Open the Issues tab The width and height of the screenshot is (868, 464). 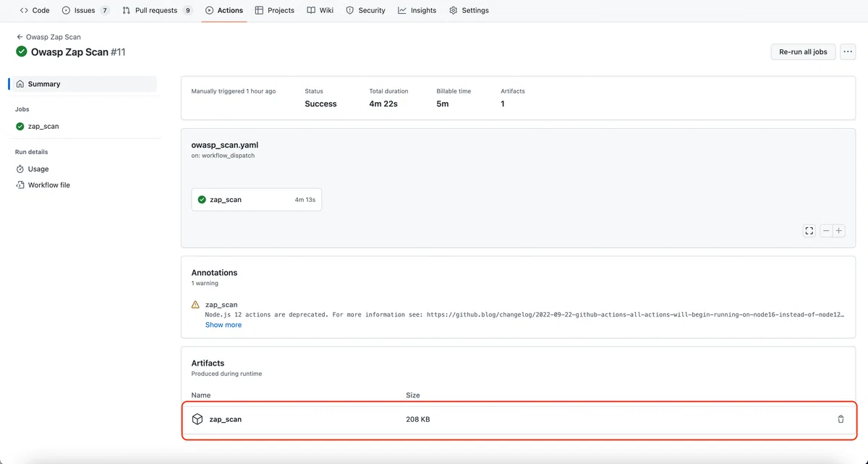85,10
